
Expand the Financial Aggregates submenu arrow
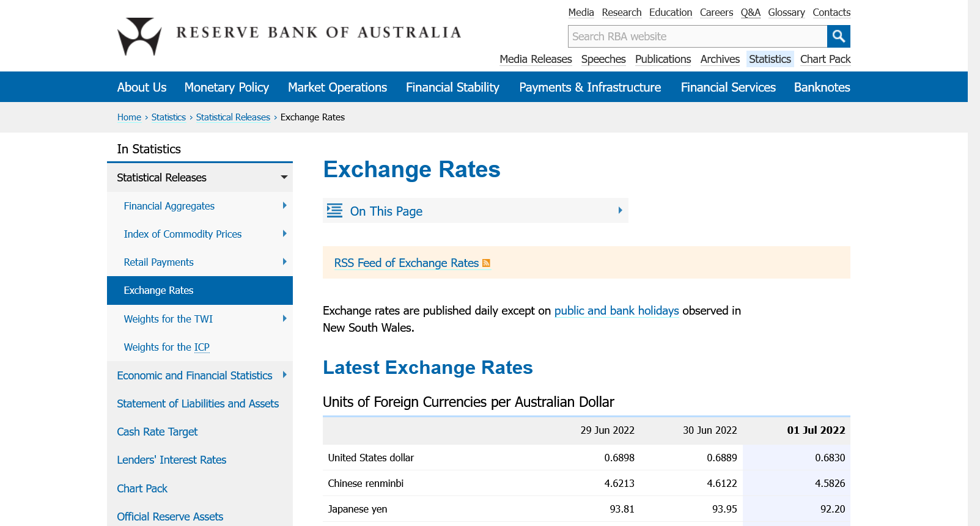click(284, 206)
